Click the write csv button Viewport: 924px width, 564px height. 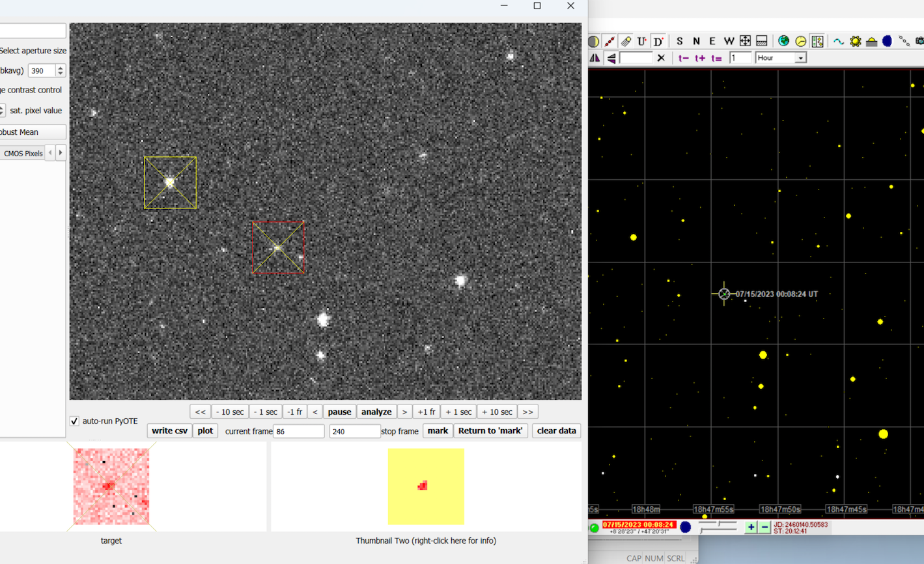point(169,430)
